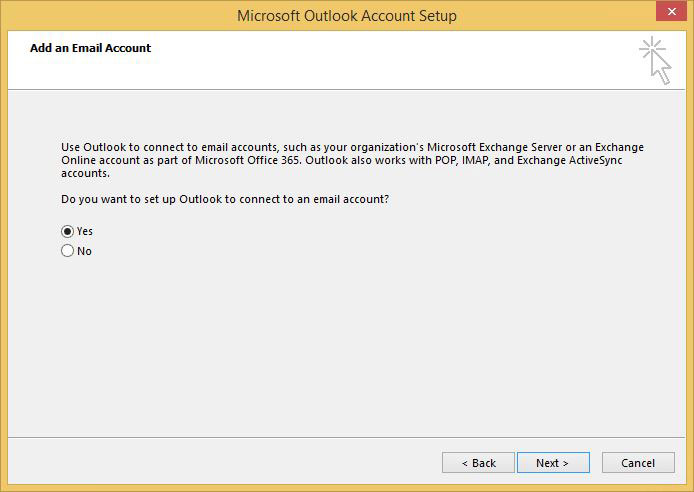Screen dimensions: 694x492
Task: Click the 'Add an Email Account' heading
Action: click(90, 48)
